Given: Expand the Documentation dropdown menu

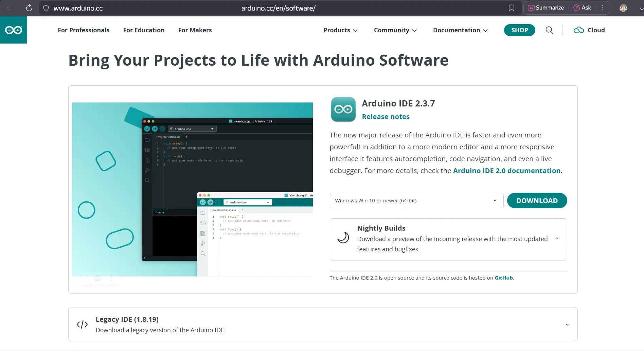Looking at the screenshot, I should (460, 30).
